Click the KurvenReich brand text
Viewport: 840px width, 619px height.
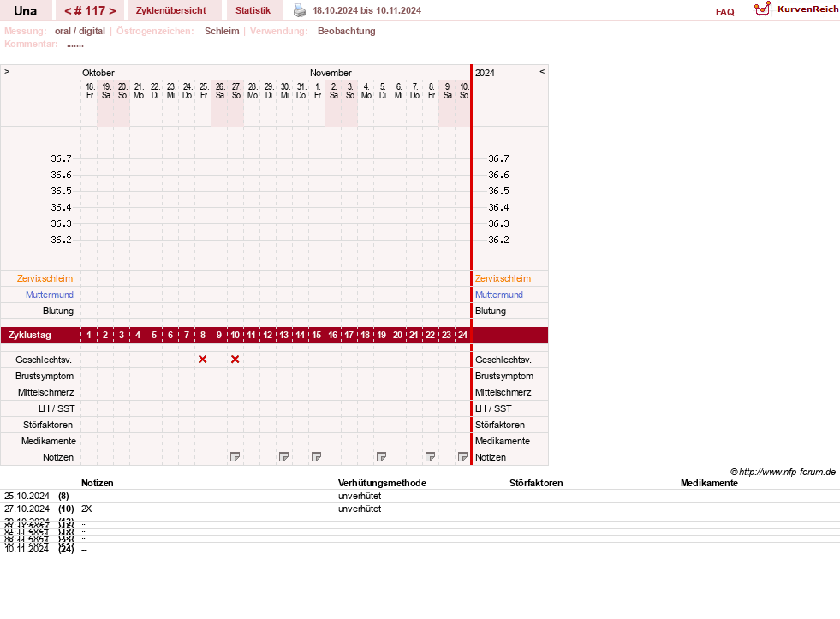pos(807,9)
